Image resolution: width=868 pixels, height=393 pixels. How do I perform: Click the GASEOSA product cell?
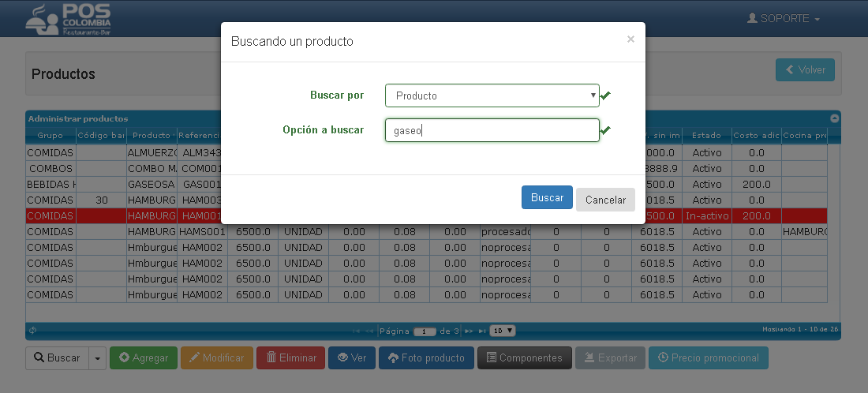tap(152, 185)
